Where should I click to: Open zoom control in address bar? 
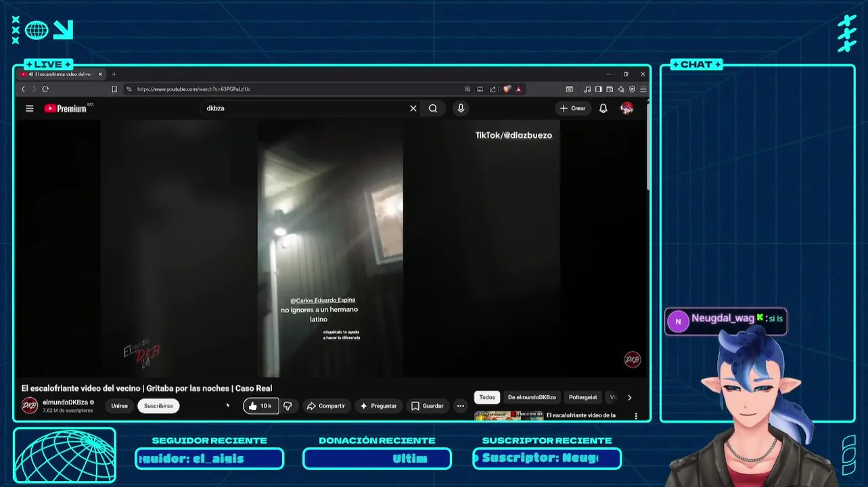tap(467, 89)
